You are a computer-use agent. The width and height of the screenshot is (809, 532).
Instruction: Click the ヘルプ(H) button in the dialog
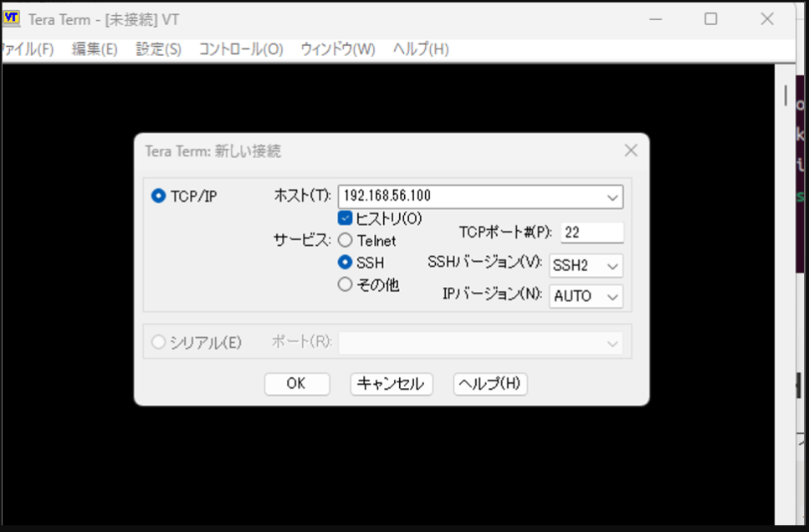tap(489, 384)
